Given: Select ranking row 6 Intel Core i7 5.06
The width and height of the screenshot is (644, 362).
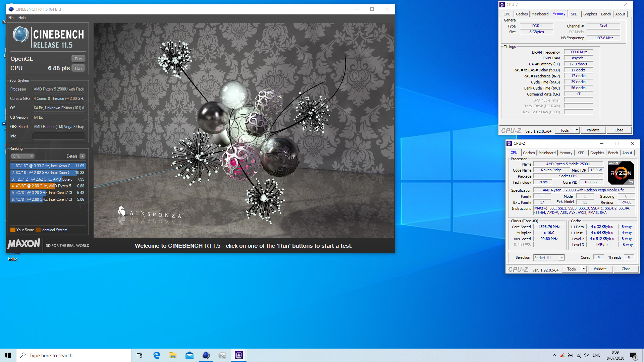Looking at the screenshot, I should [48, 199].
